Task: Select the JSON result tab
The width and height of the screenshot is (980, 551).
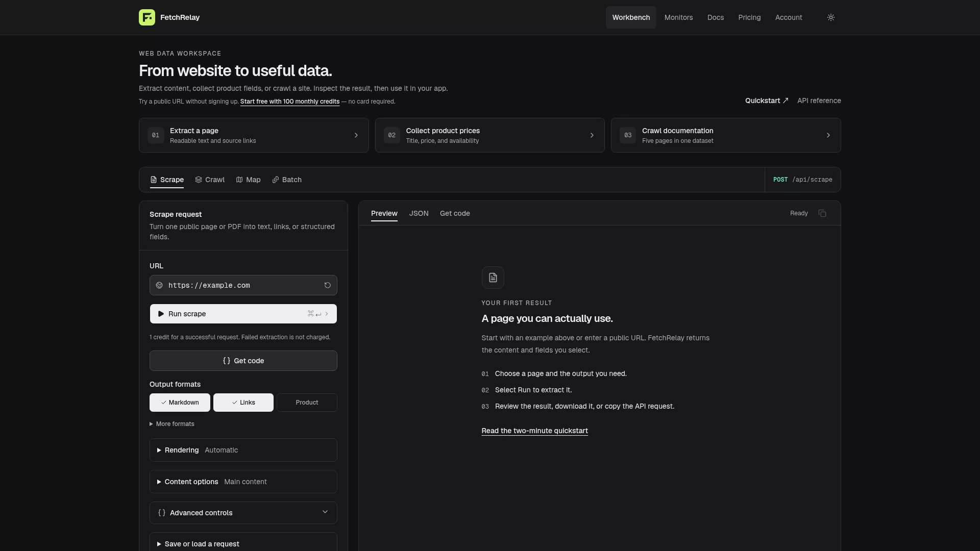Action: click(x=419, y=213)
